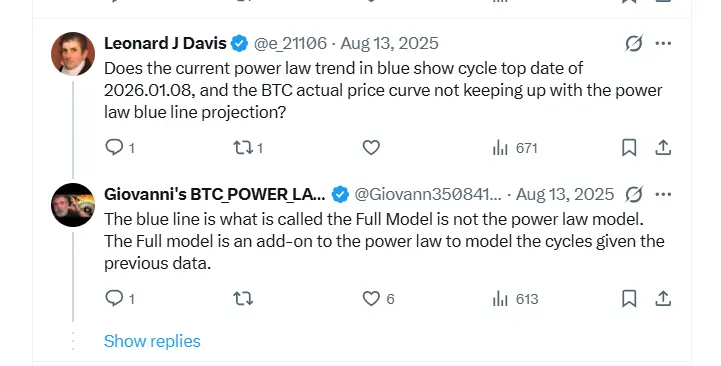Open the @e_21106 handle link

point(290,43)
